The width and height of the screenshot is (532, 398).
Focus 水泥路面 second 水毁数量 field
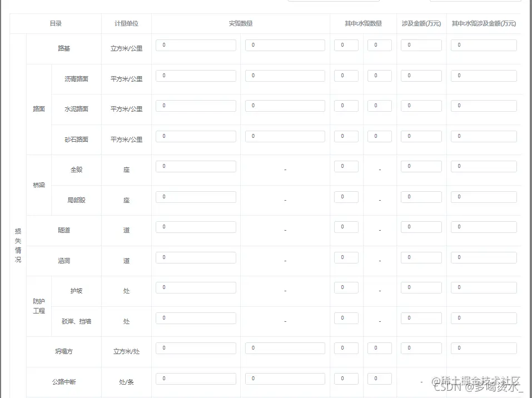pos(379,106)
